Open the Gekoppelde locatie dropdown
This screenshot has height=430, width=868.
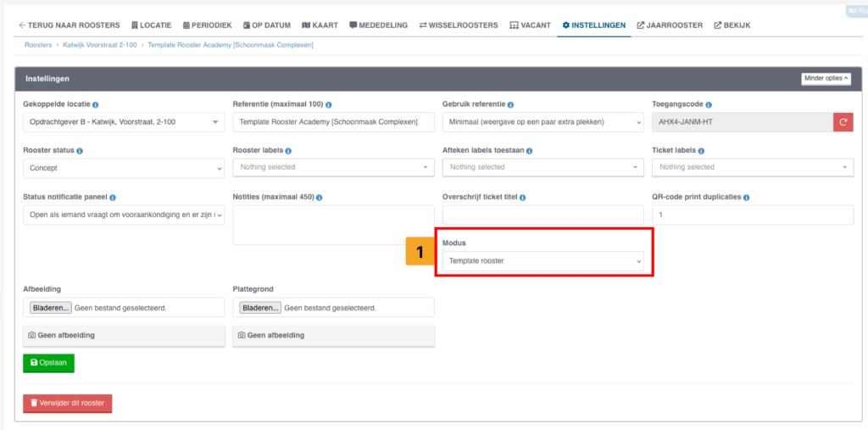tap(124, 123)
